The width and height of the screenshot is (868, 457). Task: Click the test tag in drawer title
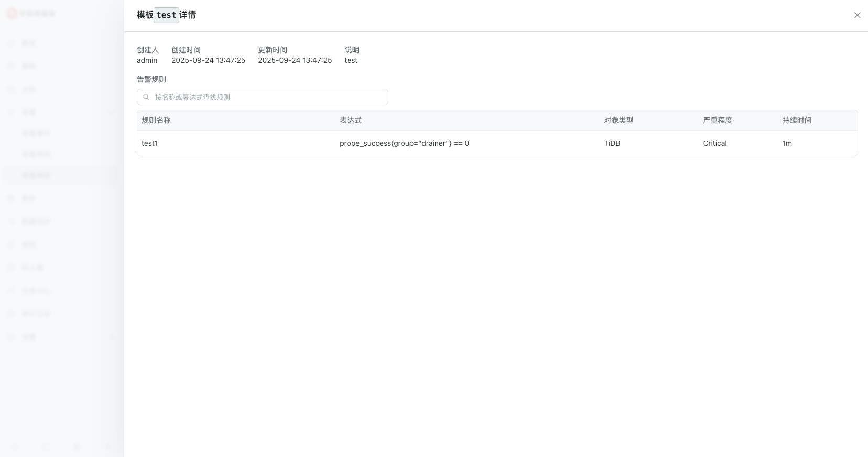tap(166, 15)
